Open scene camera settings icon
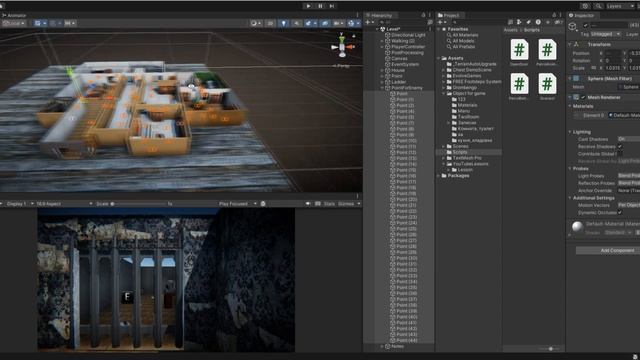 [x=338, y=23]
